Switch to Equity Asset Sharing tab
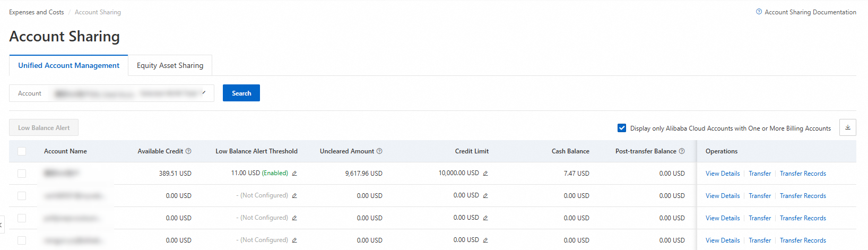This screenshot has width=868, height=250. (x=170, y=65)
